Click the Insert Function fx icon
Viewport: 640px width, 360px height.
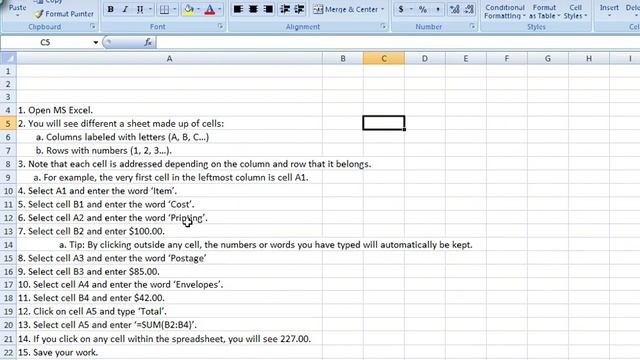[148, 42]
